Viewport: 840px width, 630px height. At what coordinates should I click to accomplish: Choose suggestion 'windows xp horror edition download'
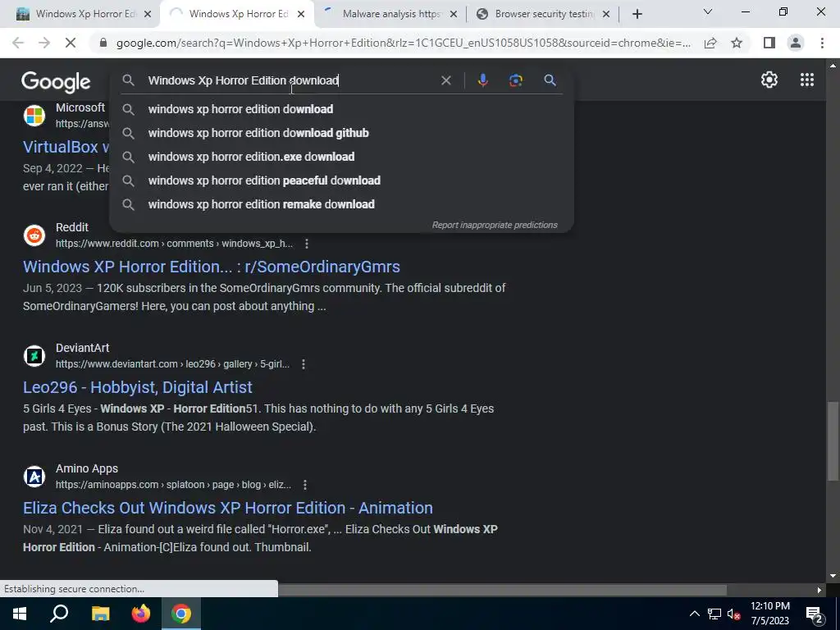[341, 109]
